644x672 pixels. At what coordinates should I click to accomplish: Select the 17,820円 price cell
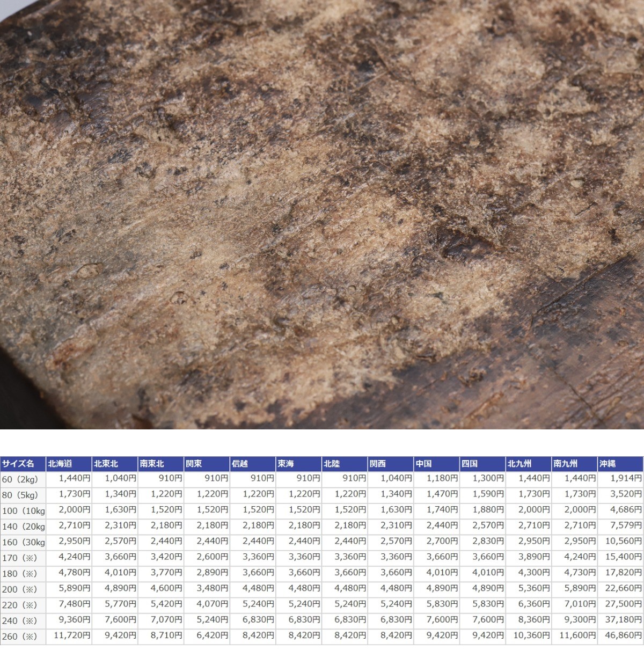[x=620, y=573]
